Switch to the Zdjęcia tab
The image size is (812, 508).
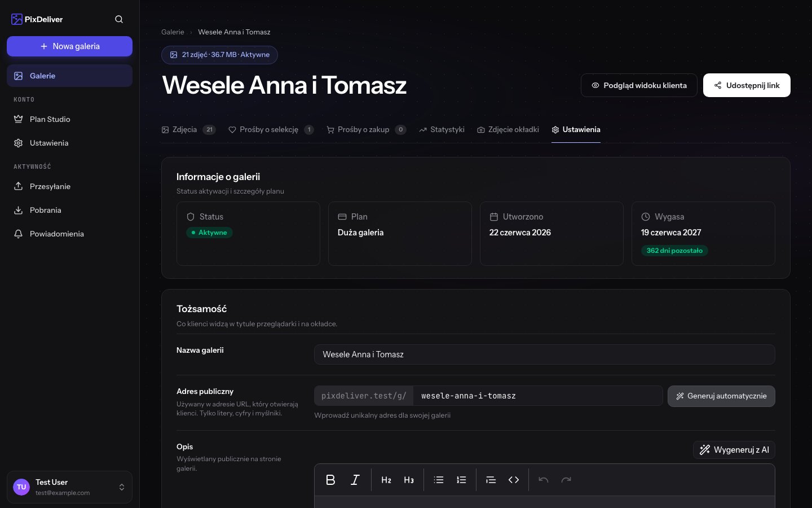(188, 129)
